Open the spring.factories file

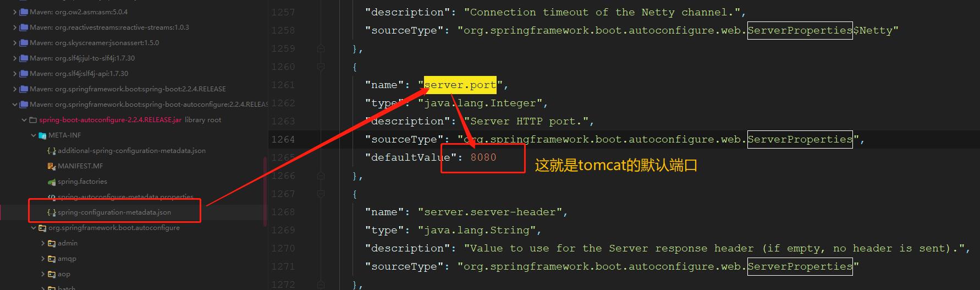pos(82,181)
